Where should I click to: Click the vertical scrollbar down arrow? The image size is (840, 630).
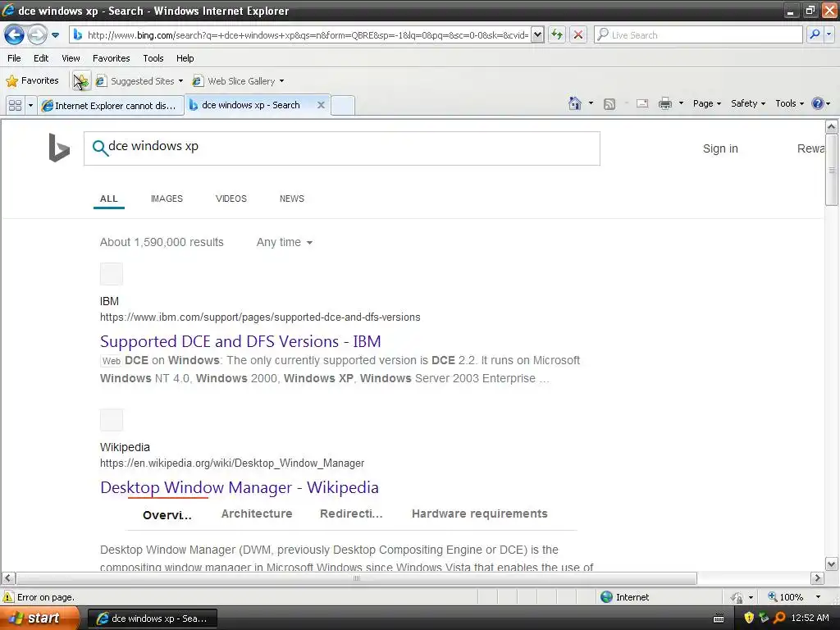[x=831, y=564]
